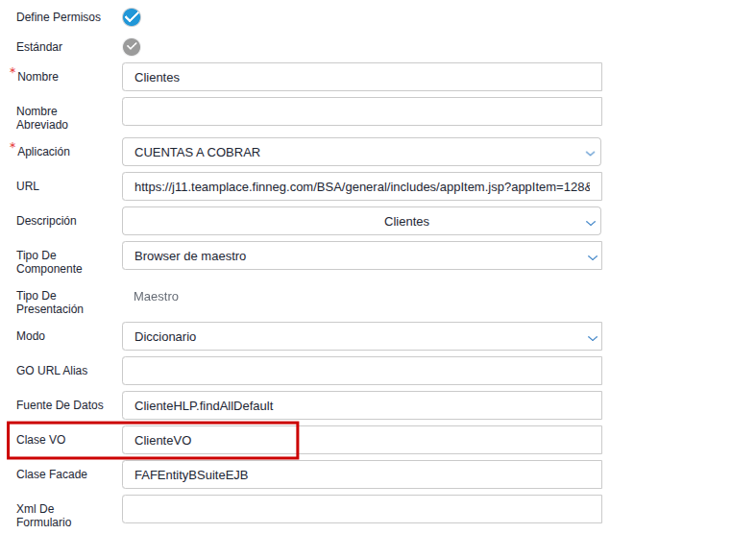Click the Clase VO input field
This screenshot has width=756, height=534.
point(361,440)
